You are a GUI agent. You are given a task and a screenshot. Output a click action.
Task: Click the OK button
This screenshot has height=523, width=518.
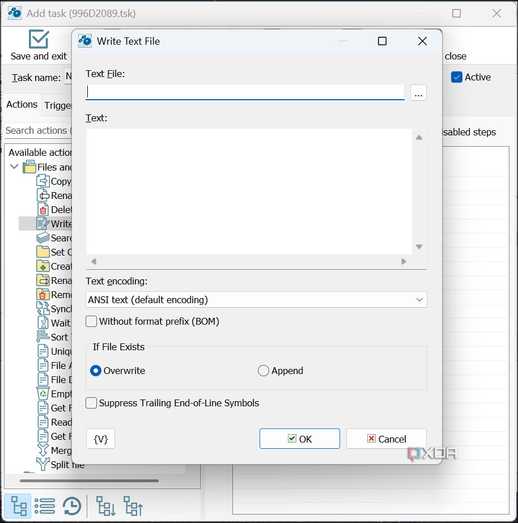click(300, 439)
